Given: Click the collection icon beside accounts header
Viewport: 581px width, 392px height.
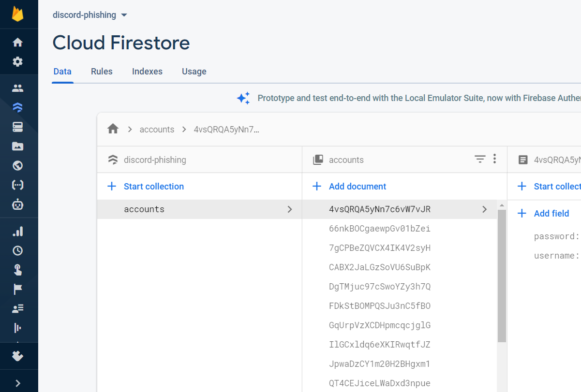Looking at the screenshot, I should tap(318, 160).
